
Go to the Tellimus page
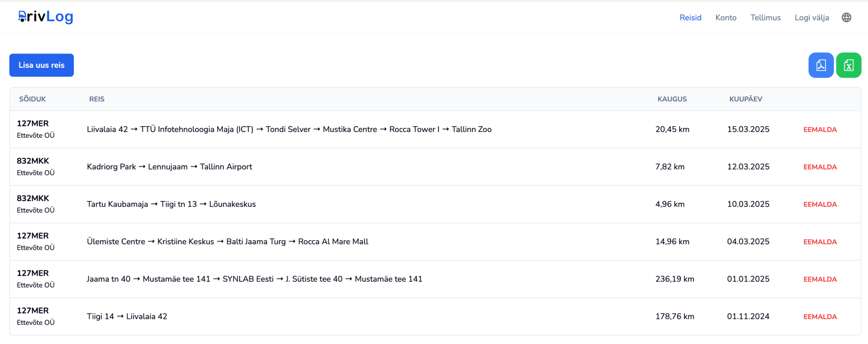(x=765, y=18)
